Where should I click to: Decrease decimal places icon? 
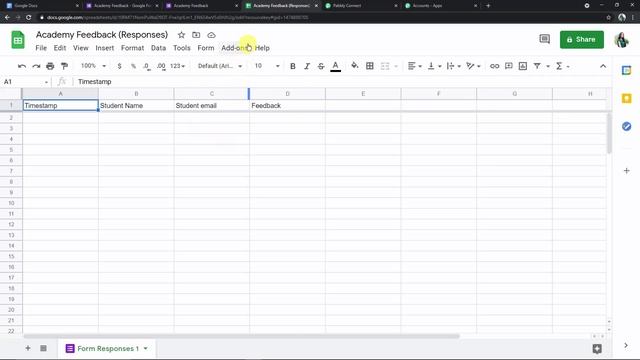tap(147, 66)
